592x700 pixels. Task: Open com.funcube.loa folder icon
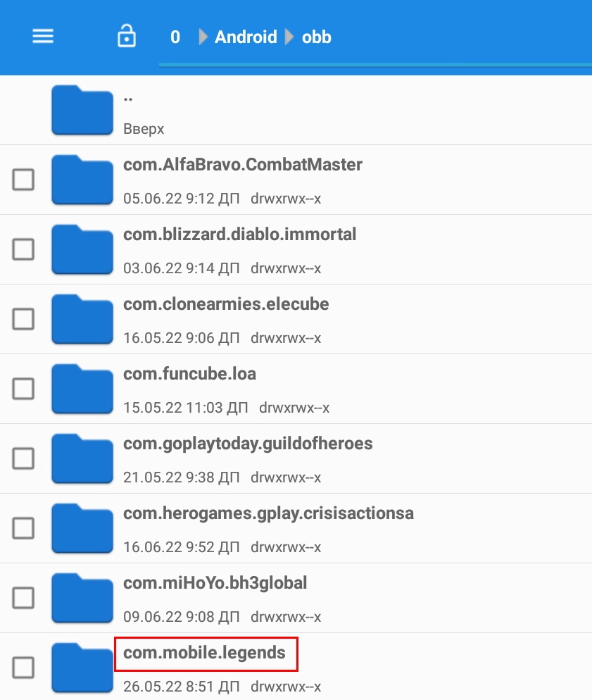pos(82,389)
